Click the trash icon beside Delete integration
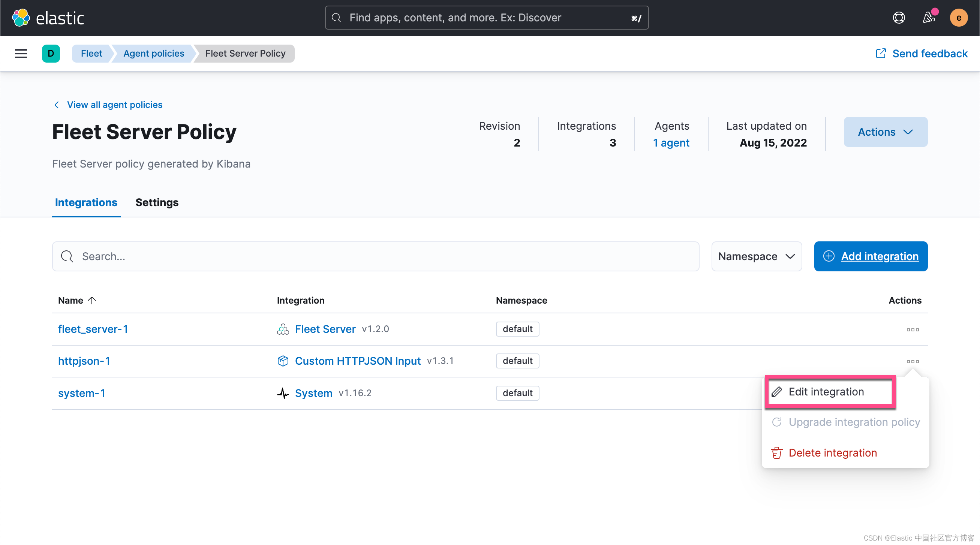Screen dimensions: 980x545 tap(777, 452)
